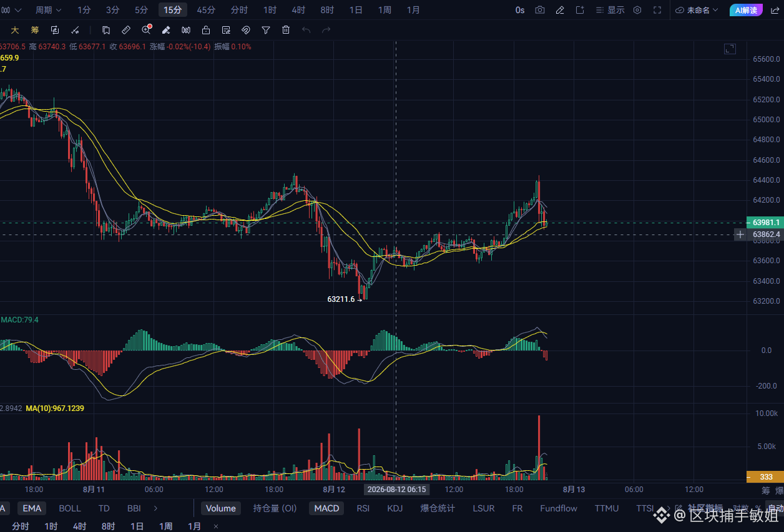
Task: Select the top 4时 timeframe
Action: click(298, 10)
